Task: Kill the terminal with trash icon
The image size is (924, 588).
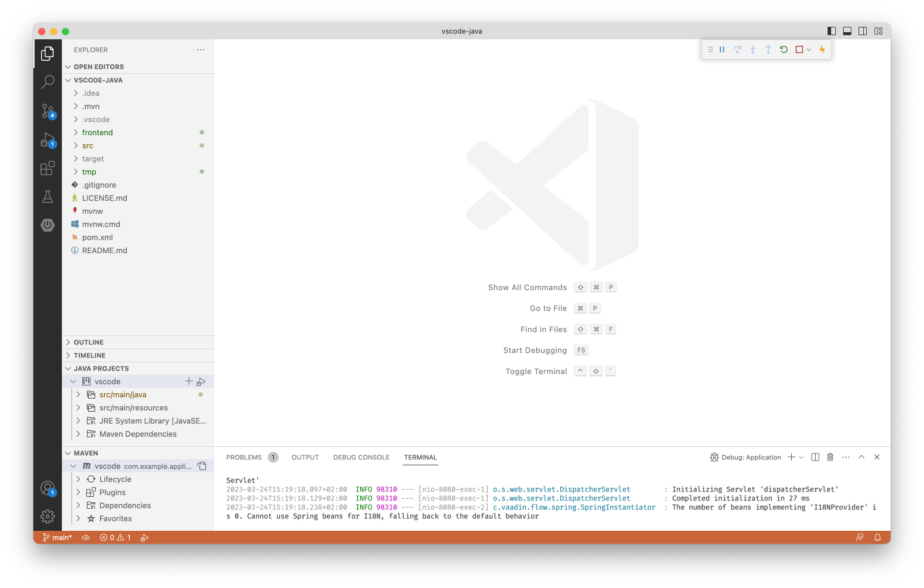Action: (831, 457)
